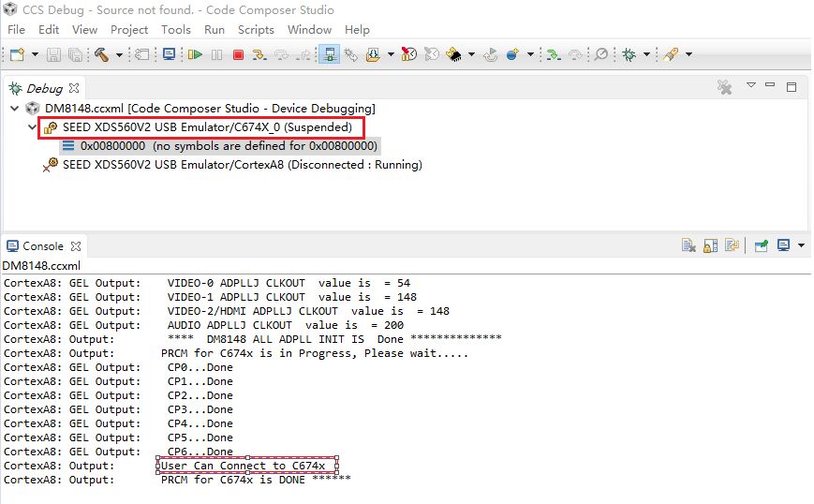
Task: Terminate debug session with red stop icon
Action: click(x=238, y=54)
